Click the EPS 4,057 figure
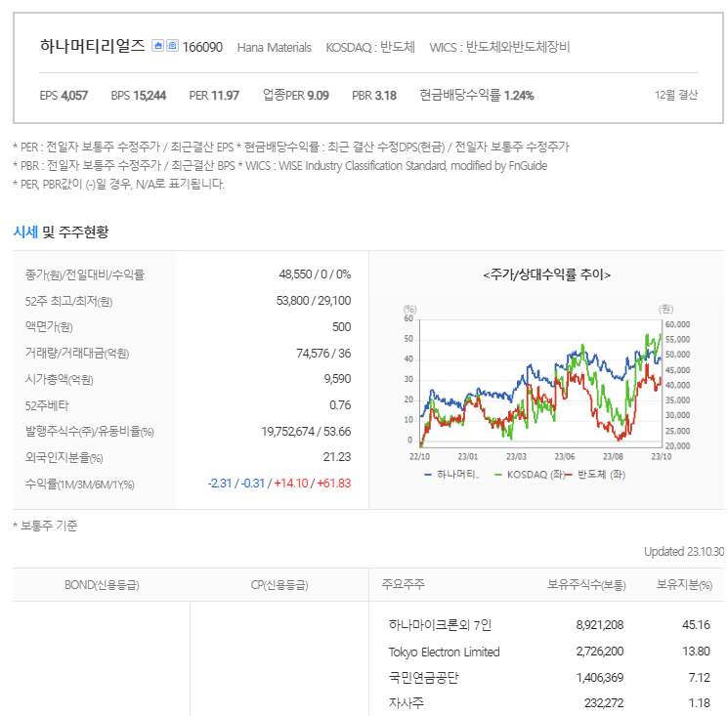The image size is (728, 716). click(64, 96)
